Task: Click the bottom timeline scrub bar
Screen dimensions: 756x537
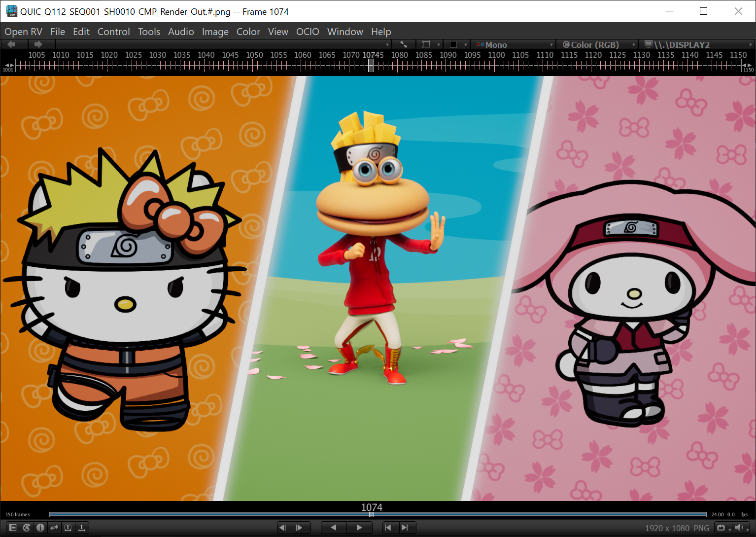Action: (378, 514)
